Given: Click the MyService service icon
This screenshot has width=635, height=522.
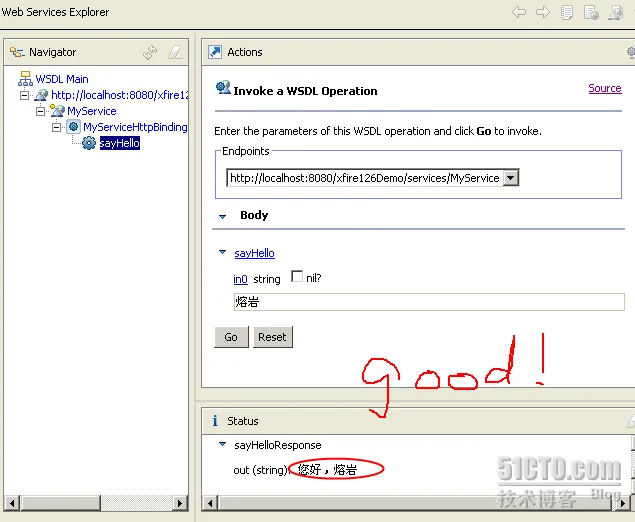Looking at the screenshot, I should 57,111.
